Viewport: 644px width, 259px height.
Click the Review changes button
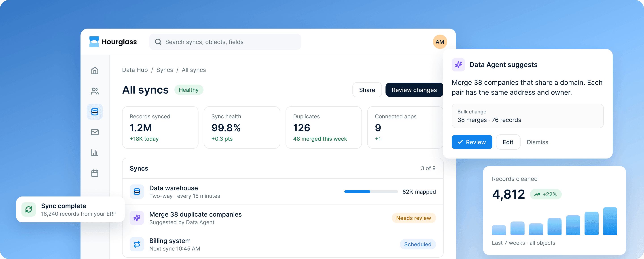(x=414, y=90)
